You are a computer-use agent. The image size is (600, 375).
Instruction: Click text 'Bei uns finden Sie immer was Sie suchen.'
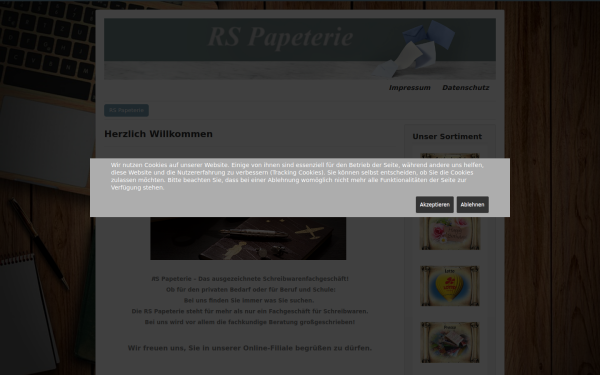[x=249, y=300]
